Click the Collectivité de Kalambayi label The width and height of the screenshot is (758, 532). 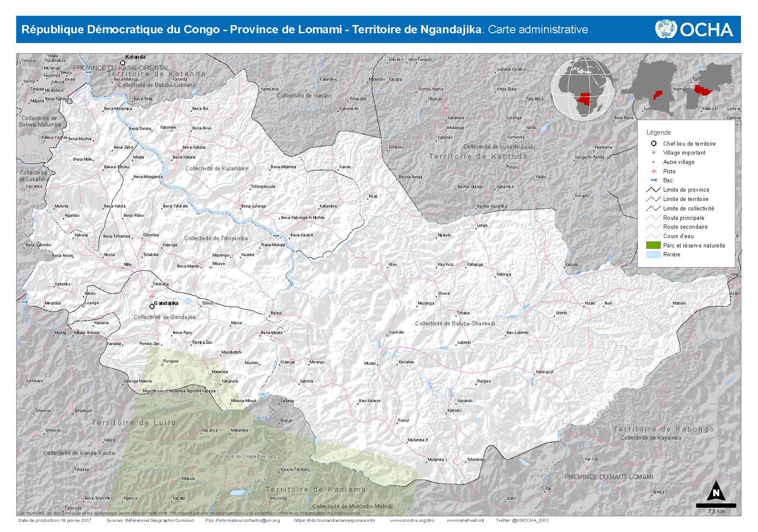(217, 168)
